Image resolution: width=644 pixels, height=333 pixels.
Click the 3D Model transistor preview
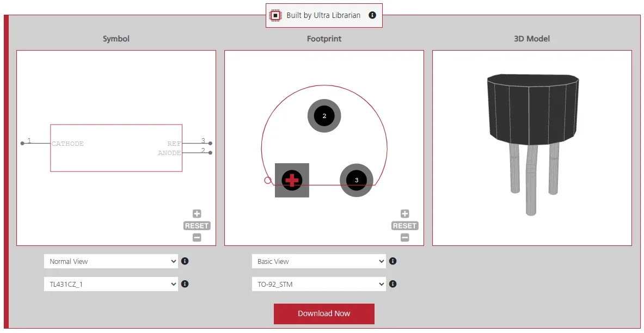(x=532, y=144)
